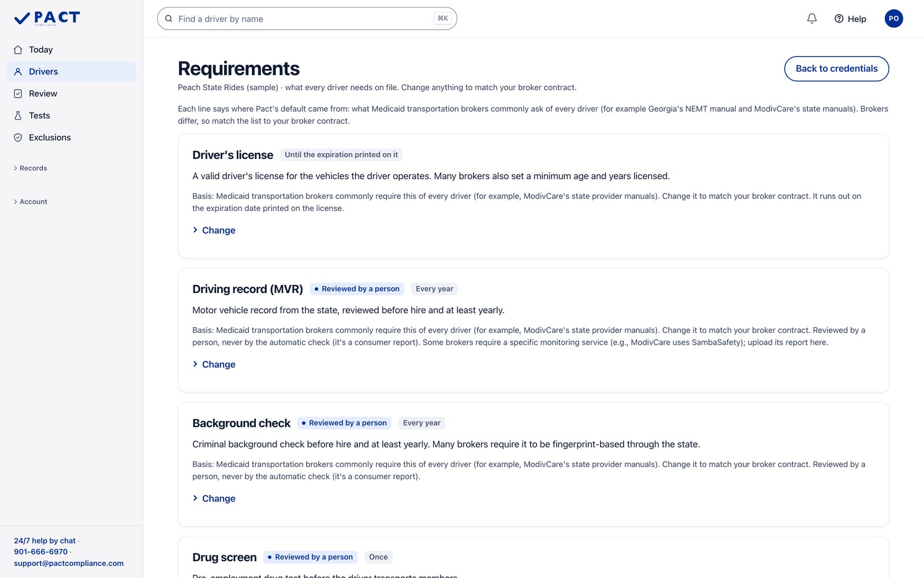The width and height of the screenshot is (924, 578).
Task: Click the support@pactcompliance.com email link
Action: (69, 563)
